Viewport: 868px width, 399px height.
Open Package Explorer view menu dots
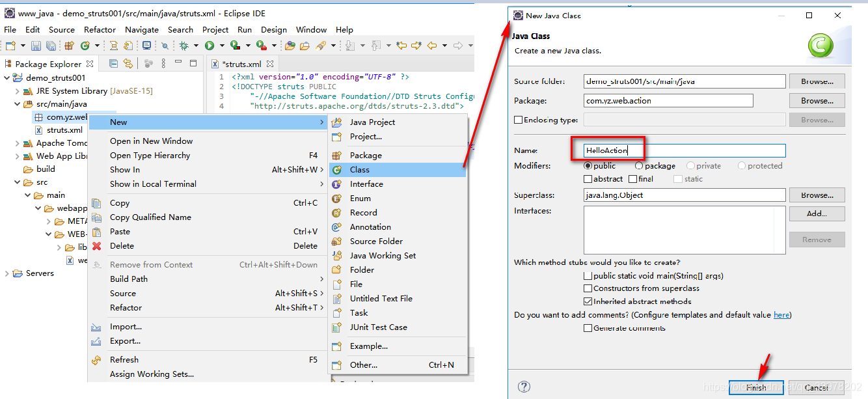click(x=163, y=63)
